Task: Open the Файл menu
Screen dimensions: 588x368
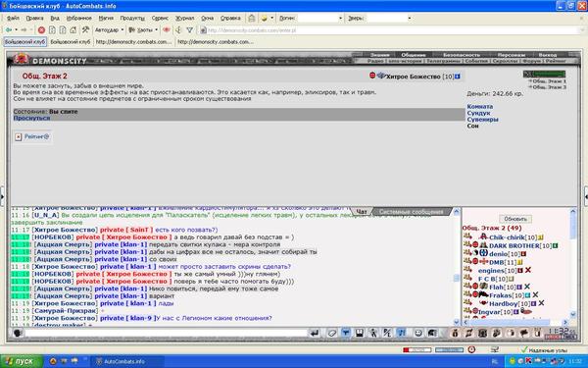Action: click(x=13, y=18)
